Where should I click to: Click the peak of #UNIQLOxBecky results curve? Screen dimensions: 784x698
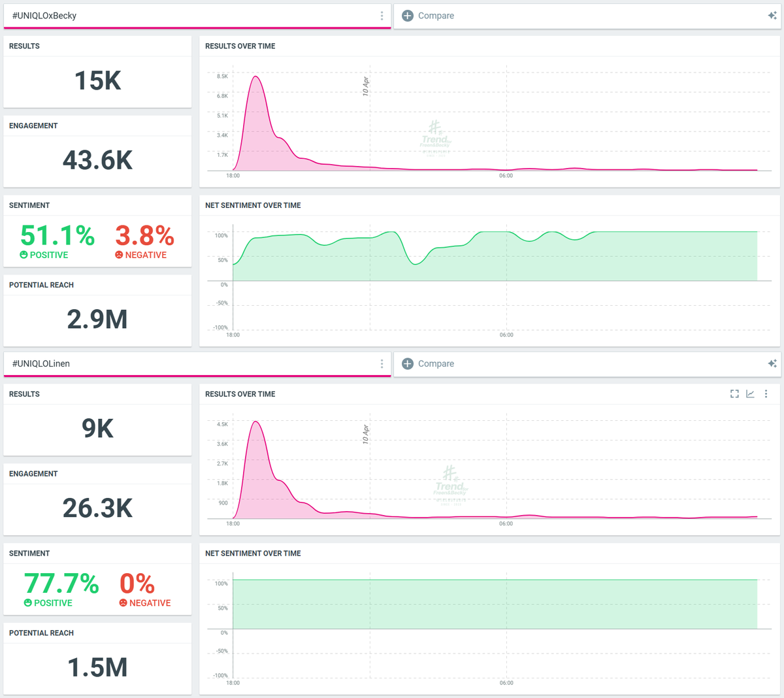click(255, 76)
